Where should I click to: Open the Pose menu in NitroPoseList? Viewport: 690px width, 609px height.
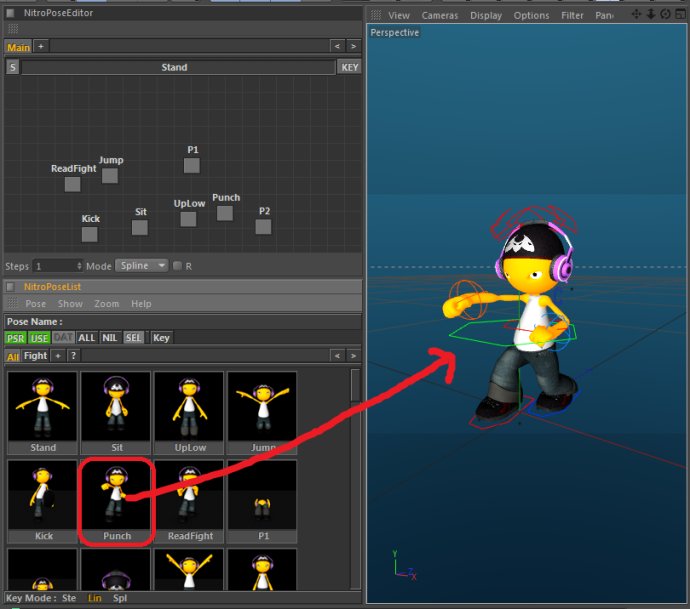pyautogui.click(x=36, y=304)
